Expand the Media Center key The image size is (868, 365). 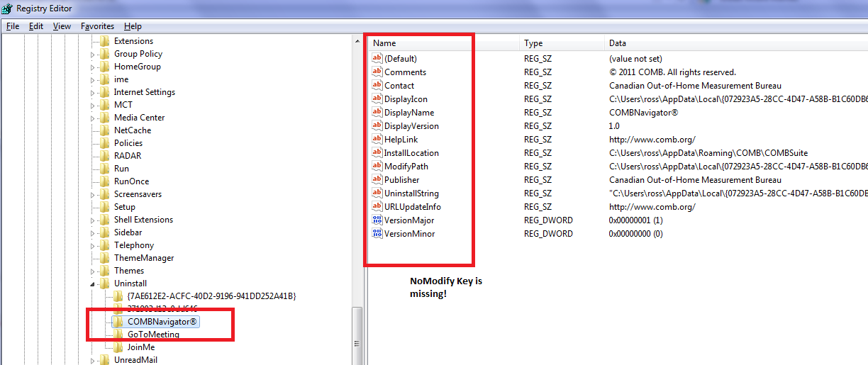(93, 118)
